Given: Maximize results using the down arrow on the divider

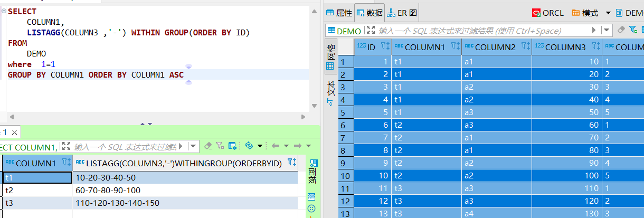Looking at the screenshot, I should coord(150,124).
